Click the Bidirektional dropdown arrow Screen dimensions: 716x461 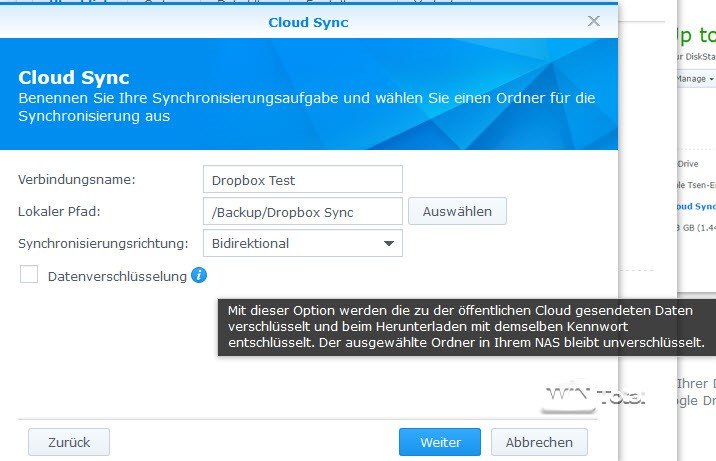pos(388,243)
